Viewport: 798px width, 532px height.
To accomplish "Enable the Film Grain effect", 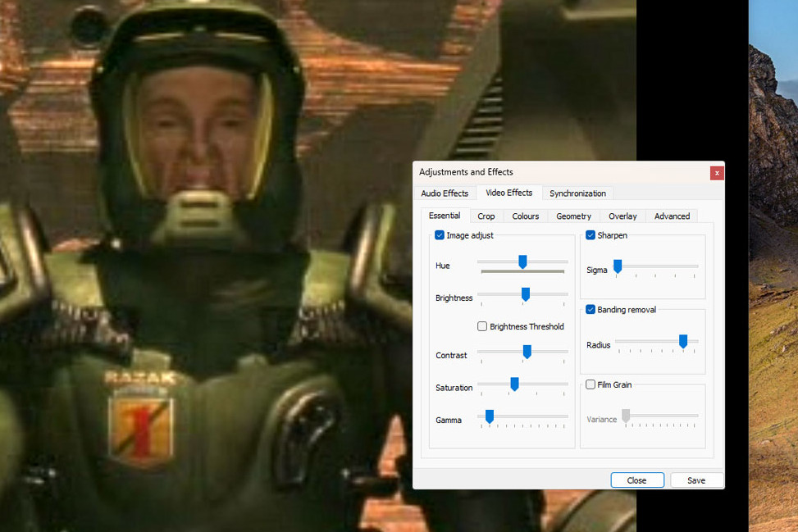I will 589,384.
